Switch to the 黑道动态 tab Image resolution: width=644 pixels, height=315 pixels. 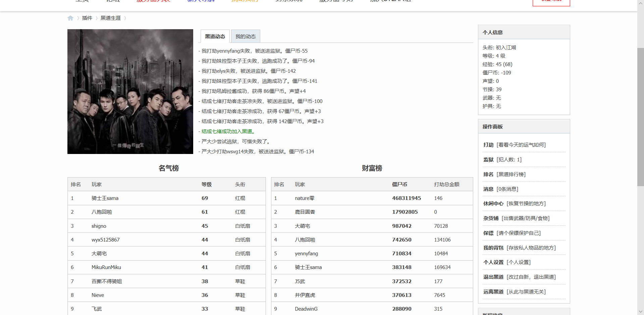215,36
